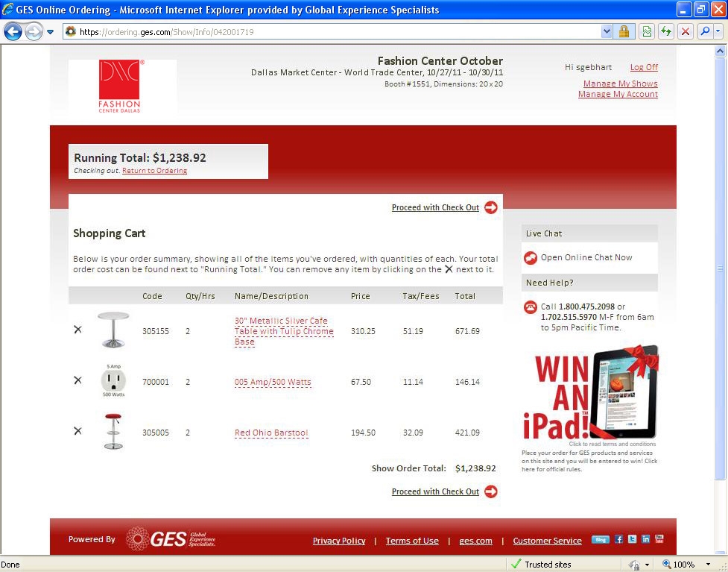Click the red telephone help icon
The image size is (728, 572).
click(x=531, y=307)
